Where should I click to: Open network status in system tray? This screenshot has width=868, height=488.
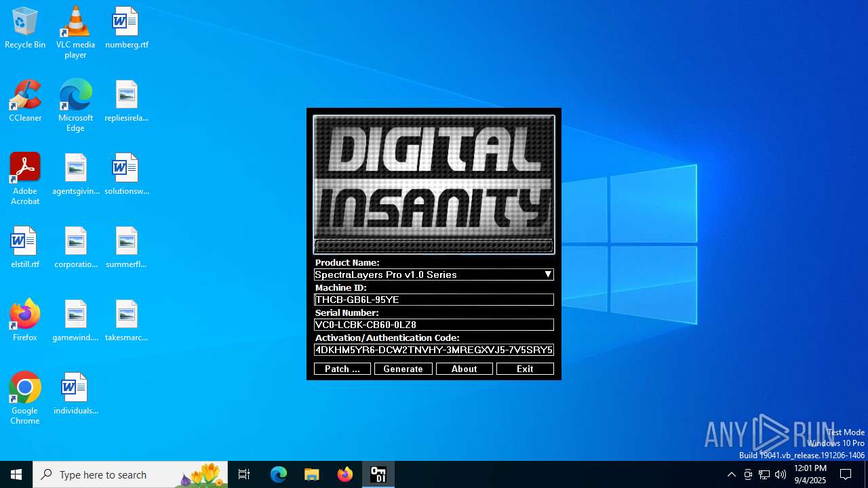point(764,474)
